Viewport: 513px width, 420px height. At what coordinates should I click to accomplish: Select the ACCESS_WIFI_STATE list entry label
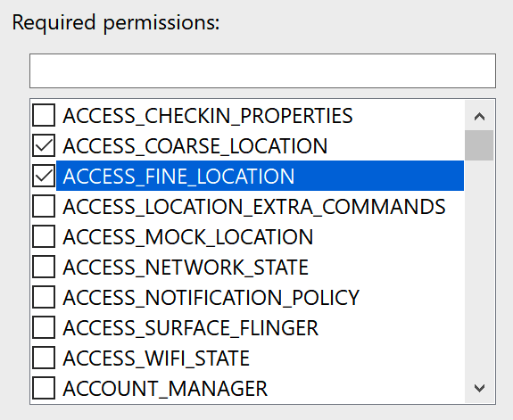(x=156, y=358)
